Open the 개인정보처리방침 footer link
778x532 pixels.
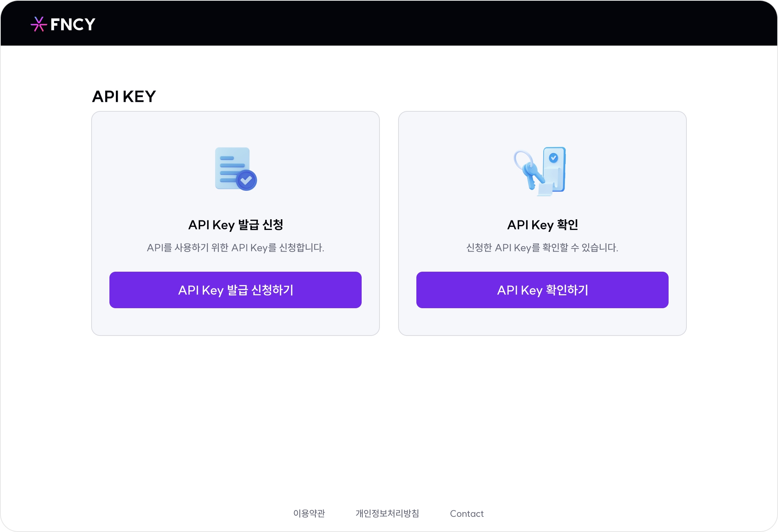(387, 513)
